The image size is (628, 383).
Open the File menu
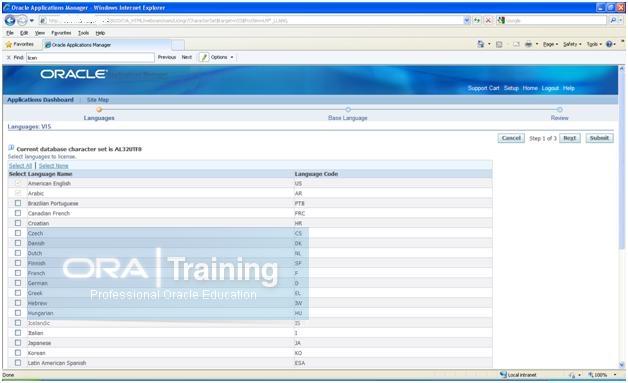tap(10, 33)
